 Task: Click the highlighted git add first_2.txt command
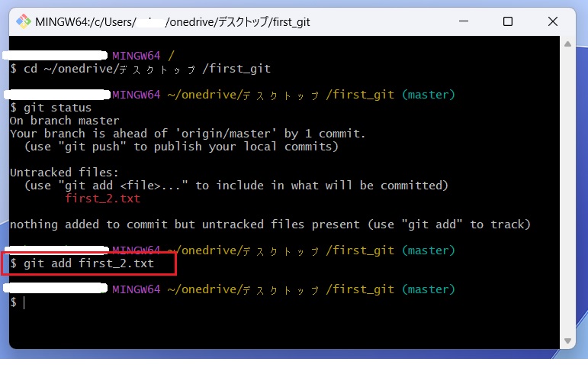88,263
